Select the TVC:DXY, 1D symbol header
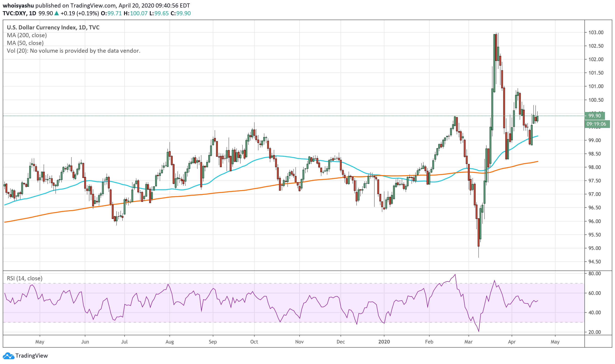Image resolution: width=615 pixels, height=364 pixels. (19, 13)
